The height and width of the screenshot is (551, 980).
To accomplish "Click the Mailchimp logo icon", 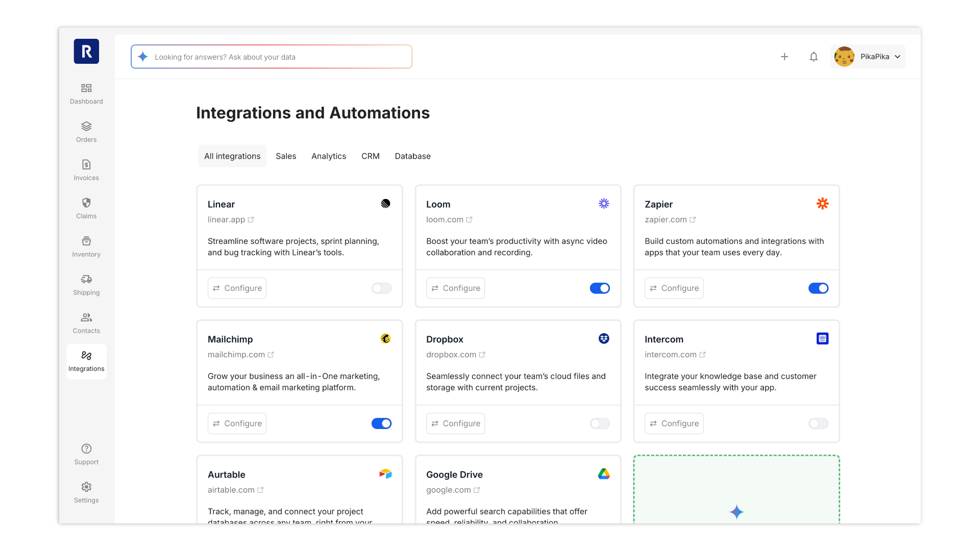I will tap(385, 339).
